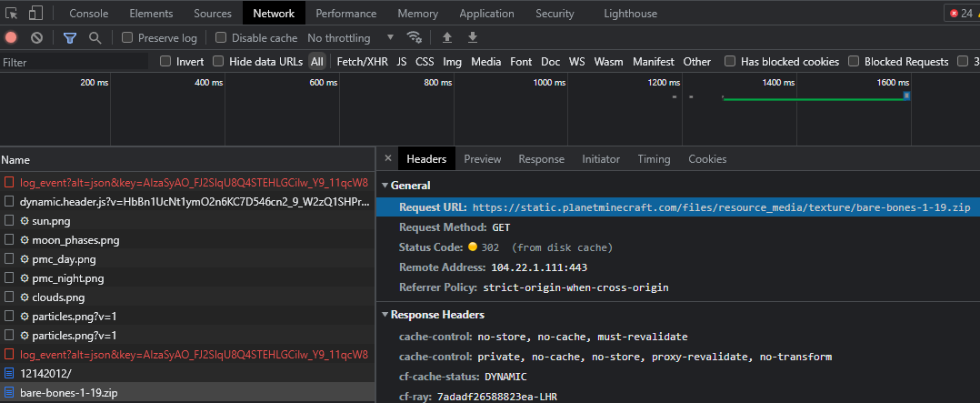The image size is (980, 403).
Task: Show the Preview tab of request
Action: 483,159
